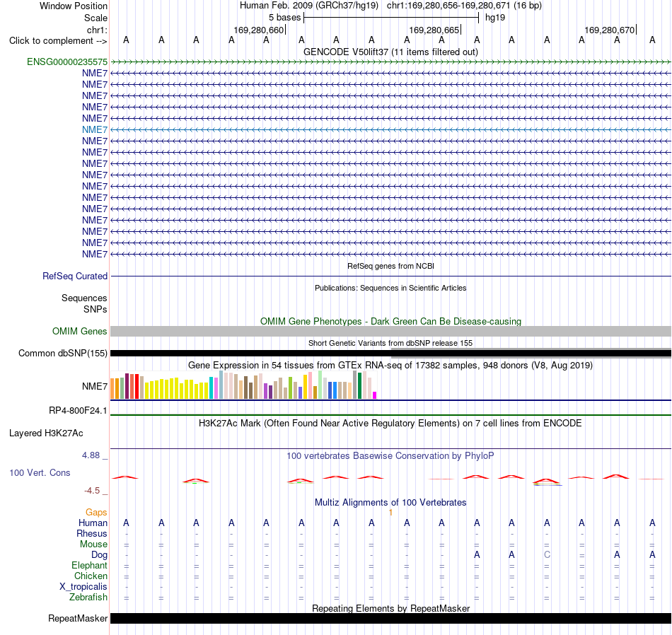Click the OMIM Genes label
The width and height of the screenshot is (672, 635).
(x=79, y=331)
